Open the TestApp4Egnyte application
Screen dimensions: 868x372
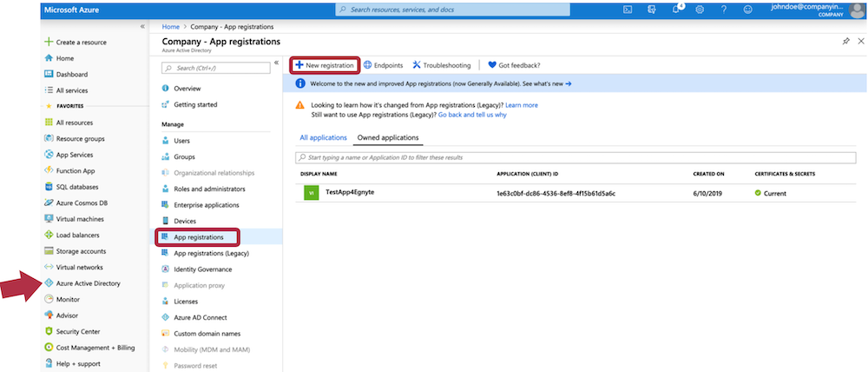(350, 192)
